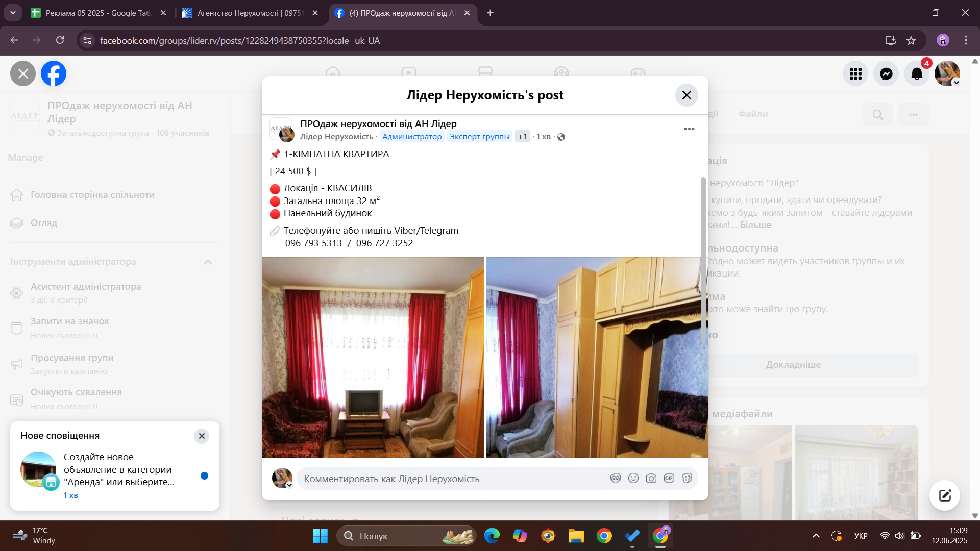Screen dimensions: 980x551
Task: Open sticker picker in comment box
Action: [687, 478]
